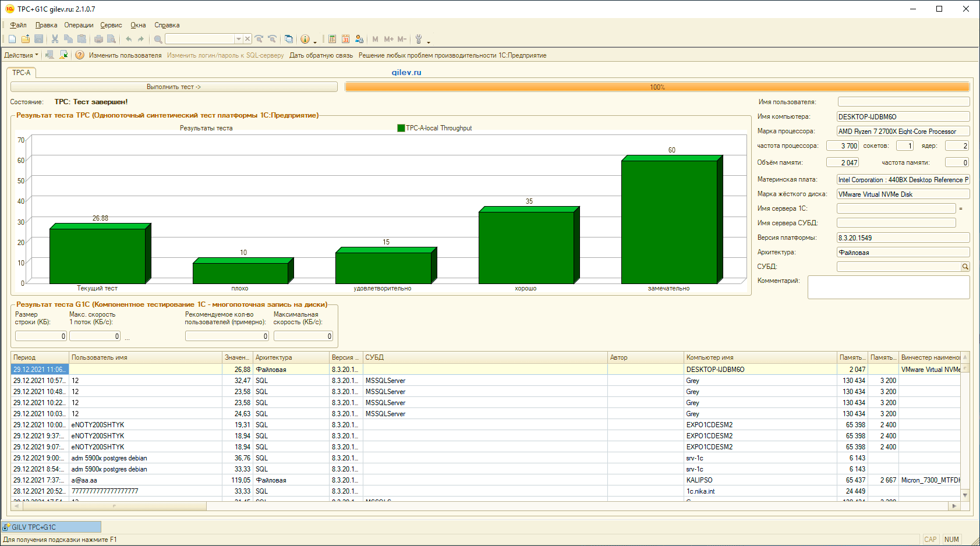Screen dimensions: 980x546
Task: Click the windows list icon in toolbar
Action: pyautogui.click(x=289, y=39)
